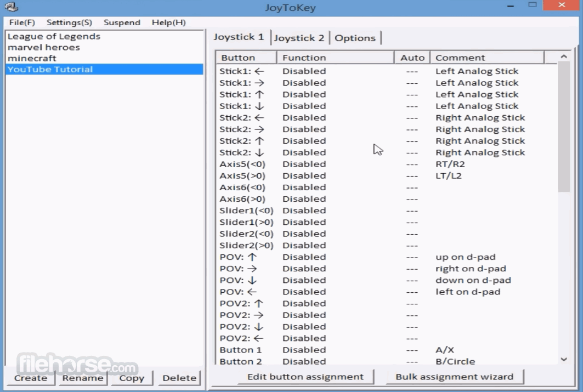This screenshot has height=392, width=583.
Task: Click the Delete profile button
Action: [x=179, y=378]
